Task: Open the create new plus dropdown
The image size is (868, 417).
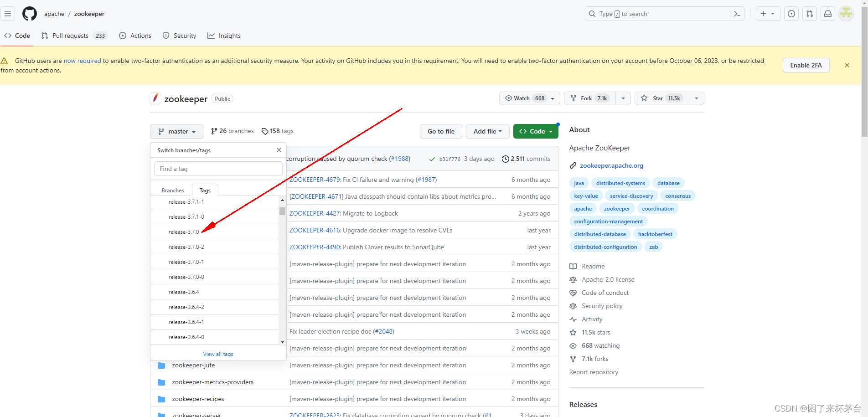Action: click(768, 14)
